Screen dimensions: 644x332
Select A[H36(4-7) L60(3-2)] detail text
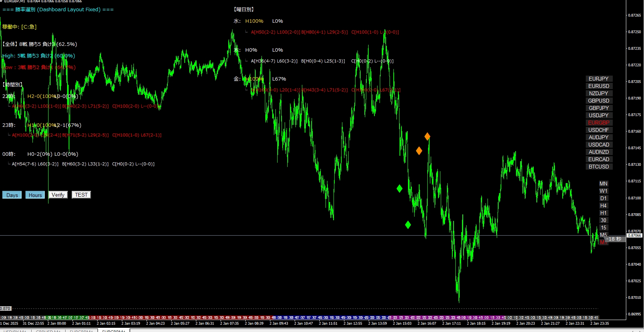(274, 61)
